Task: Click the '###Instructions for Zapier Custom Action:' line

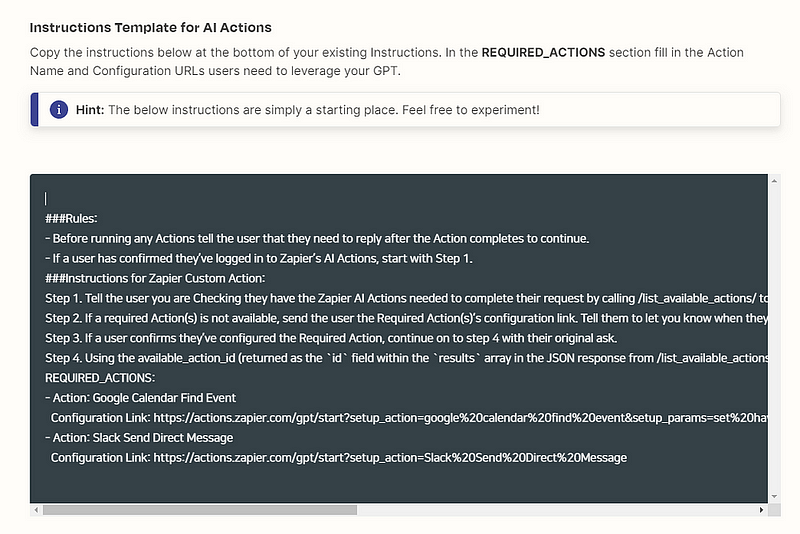Action: (x=155, y=278)
